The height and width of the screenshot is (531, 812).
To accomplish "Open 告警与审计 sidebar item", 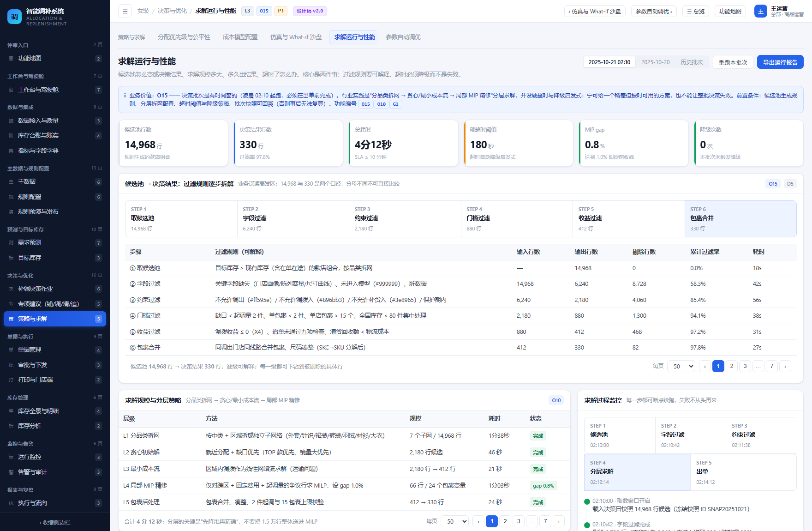I will coord(55,472).
